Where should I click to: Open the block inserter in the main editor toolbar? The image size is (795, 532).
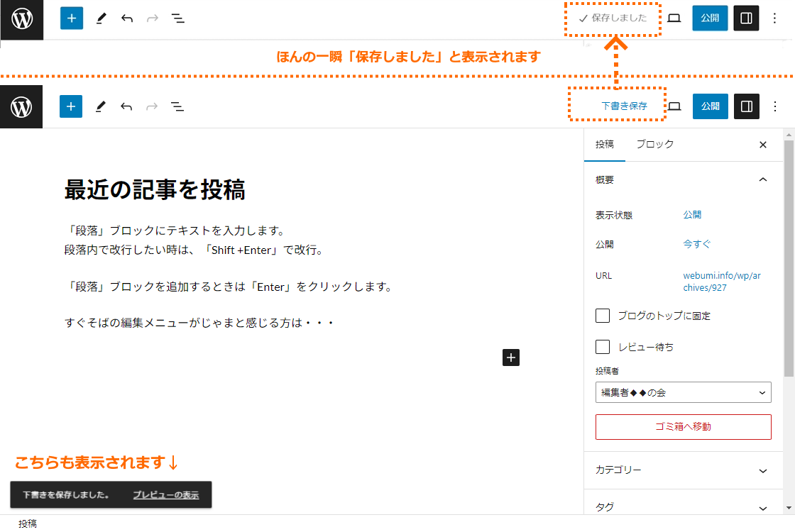(71, 106)
